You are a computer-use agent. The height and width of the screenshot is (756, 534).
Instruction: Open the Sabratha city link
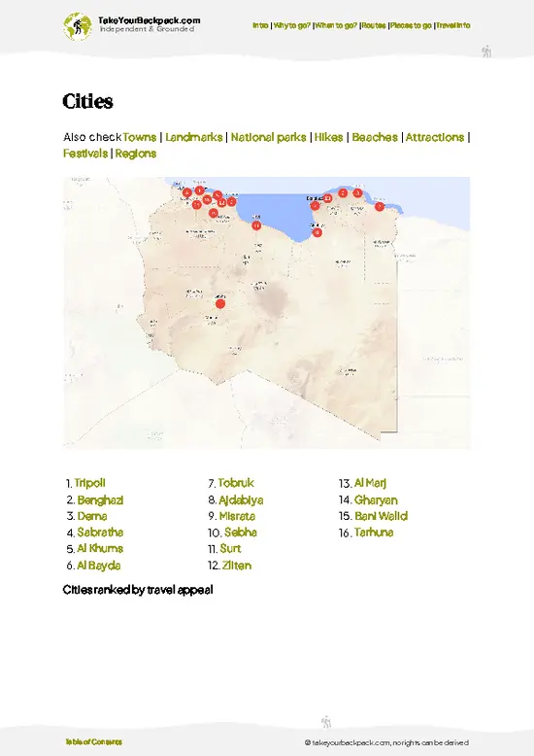[x=100, y=533]
